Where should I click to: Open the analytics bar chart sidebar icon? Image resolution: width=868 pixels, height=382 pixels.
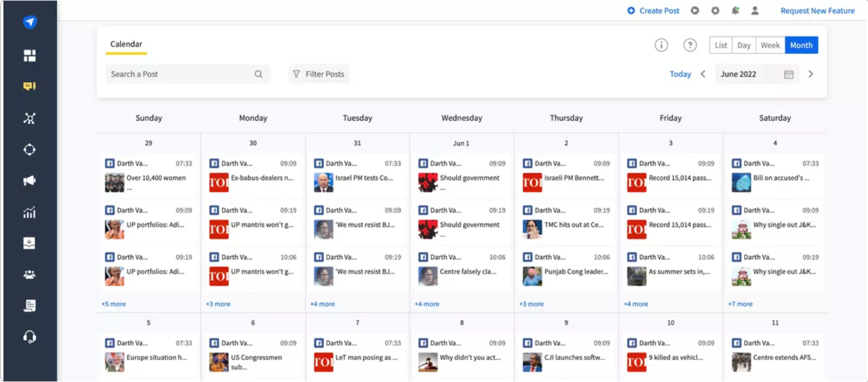point(29,212)
